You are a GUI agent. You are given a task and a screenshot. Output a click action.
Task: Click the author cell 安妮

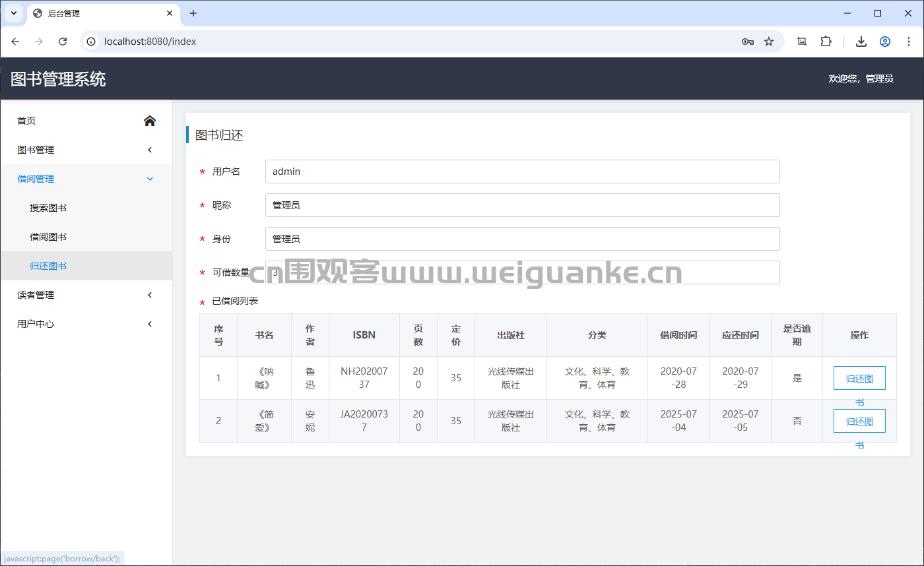coord(310,421)
